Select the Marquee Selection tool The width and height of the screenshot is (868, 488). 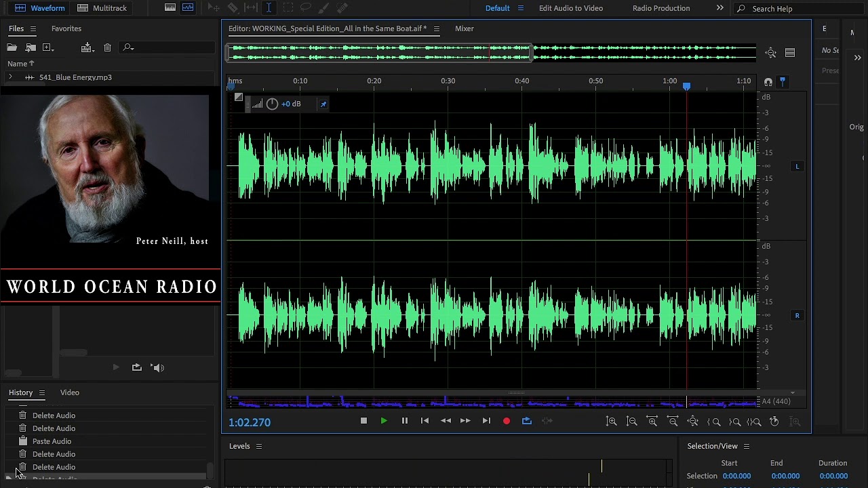pos(288,8)
